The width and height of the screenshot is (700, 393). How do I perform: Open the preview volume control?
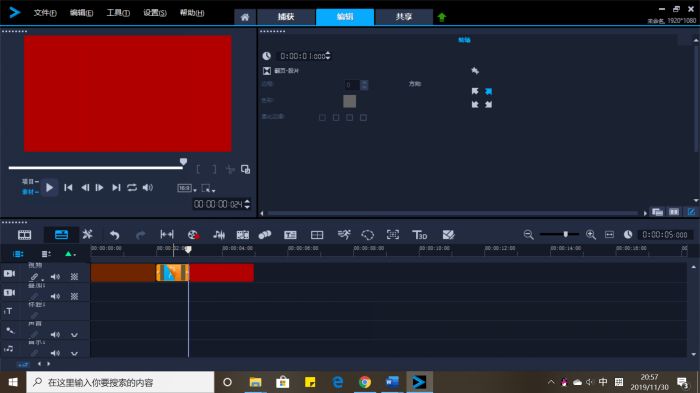click(147, 188)
